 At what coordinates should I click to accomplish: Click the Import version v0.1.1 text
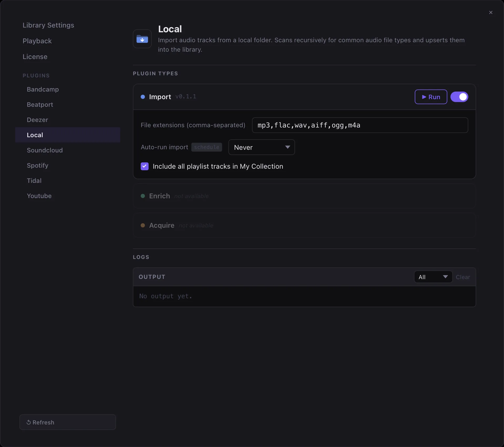(186, 97)
